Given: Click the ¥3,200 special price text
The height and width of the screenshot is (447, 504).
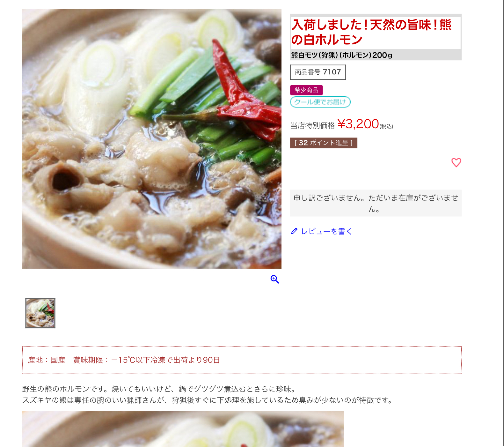Looking at the screenshot, I should tap(358, 124).
